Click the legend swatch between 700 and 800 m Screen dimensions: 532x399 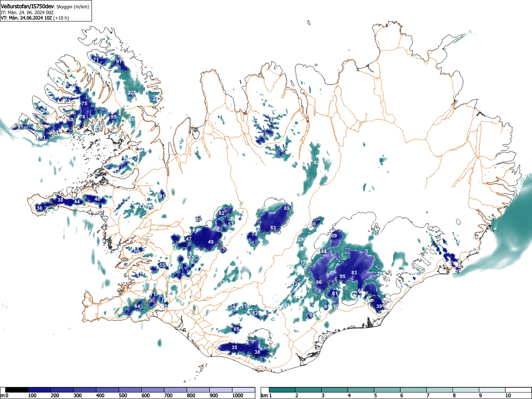pos(175,390)
